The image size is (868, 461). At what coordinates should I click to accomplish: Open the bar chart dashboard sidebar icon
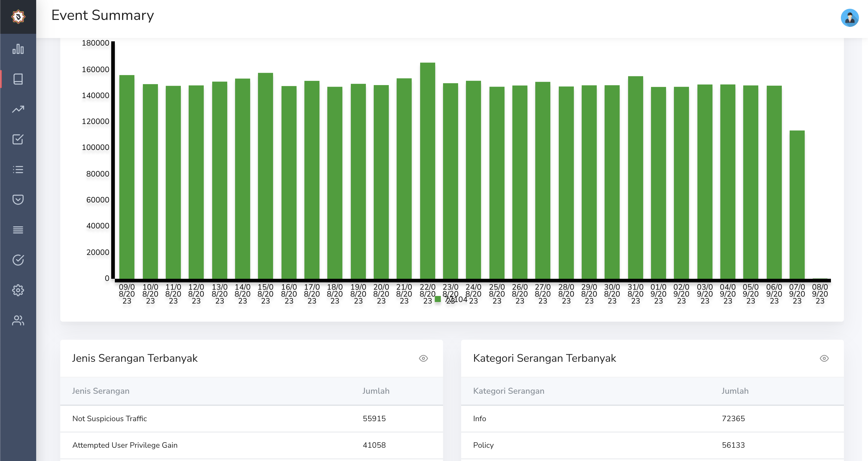pyautogui.click(x=18, y=49)
